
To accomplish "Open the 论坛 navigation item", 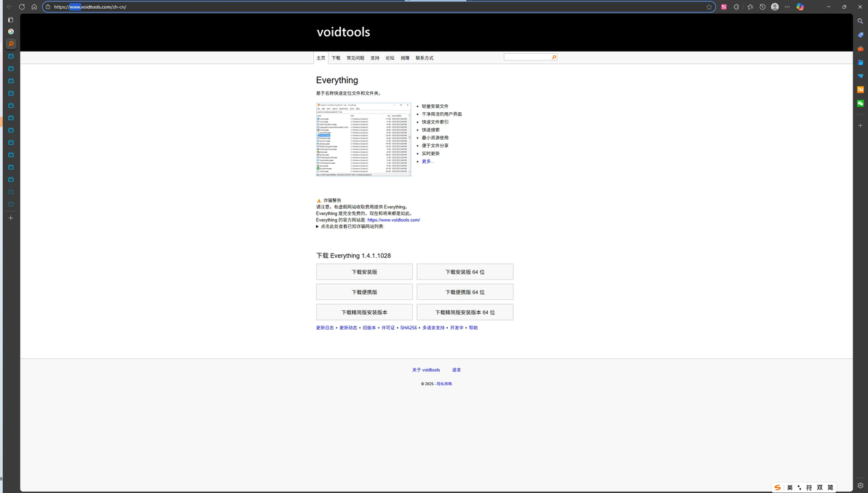I will [390, 58].
